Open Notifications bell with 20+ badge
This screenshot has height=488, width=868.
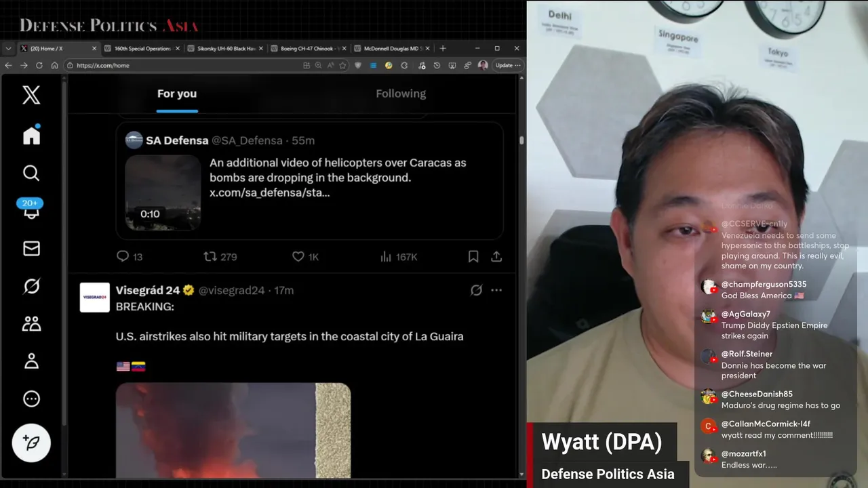(31, 209)
